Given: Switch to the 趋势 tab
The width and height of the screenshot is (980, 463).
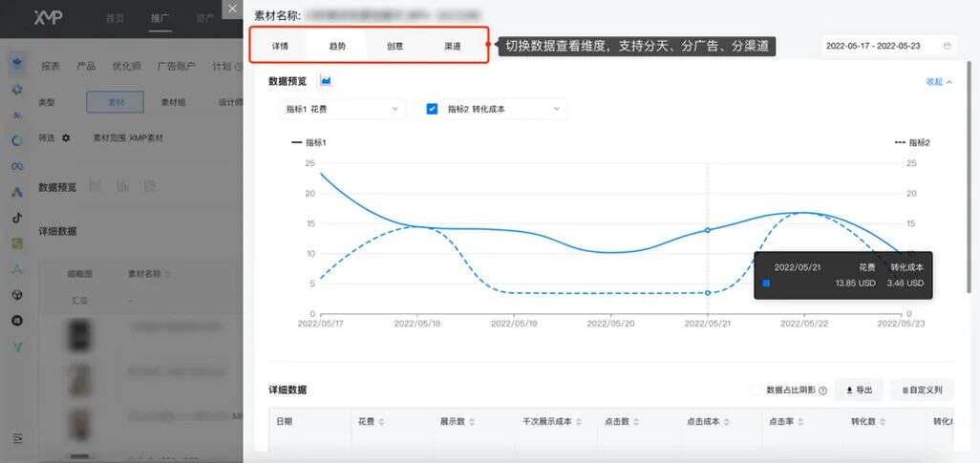Looking at the screenshot, I should (337, 46).
